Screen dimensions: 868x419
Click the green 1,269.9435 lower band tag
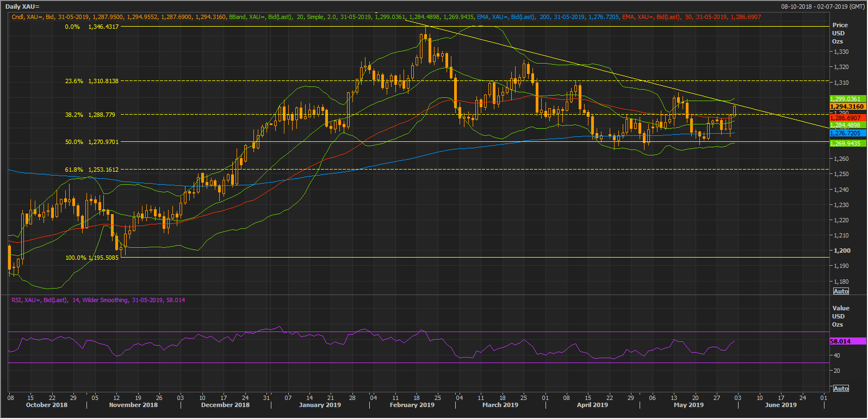tap(847, 143)
